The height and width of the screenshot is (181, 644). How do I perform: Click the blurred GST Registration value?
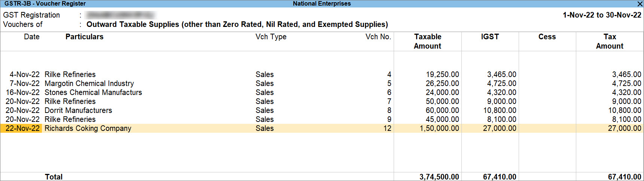(120, 15)
